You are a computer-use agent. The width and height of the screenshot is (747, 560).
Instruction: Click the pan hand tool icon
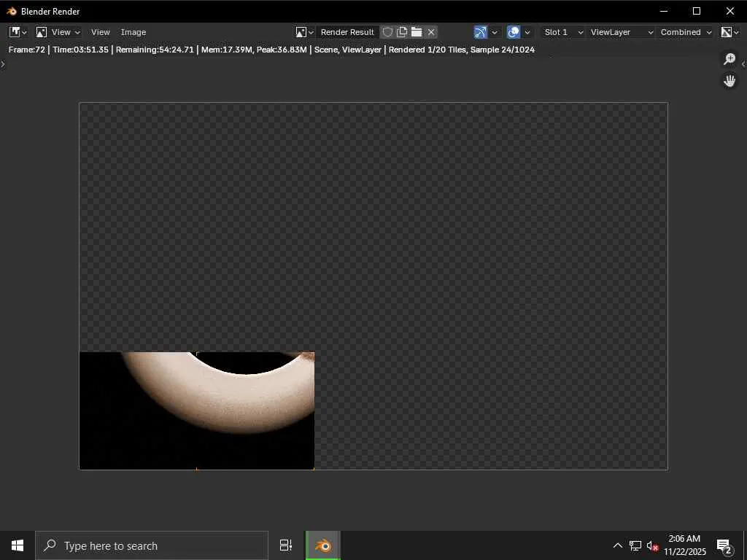pos(729,81)
